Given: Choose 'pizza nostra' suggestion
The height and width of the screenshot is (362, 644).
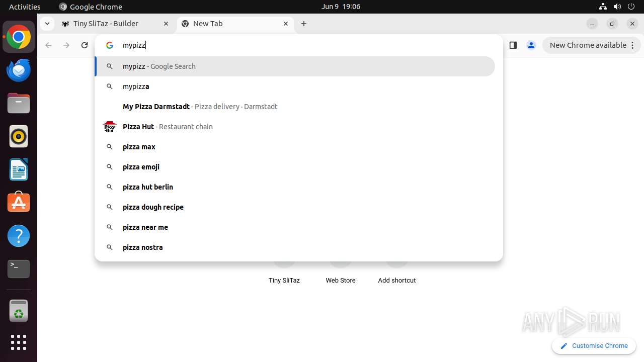Looking at the screenshot, I should (x=295, y=247).
